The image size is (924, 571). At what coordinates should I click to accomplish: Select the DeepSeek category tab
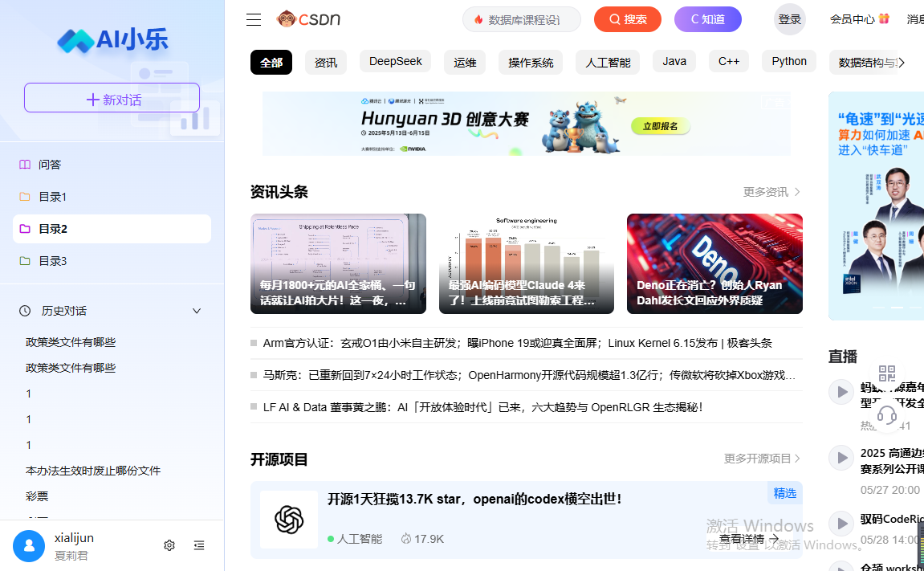coord(396,62)
